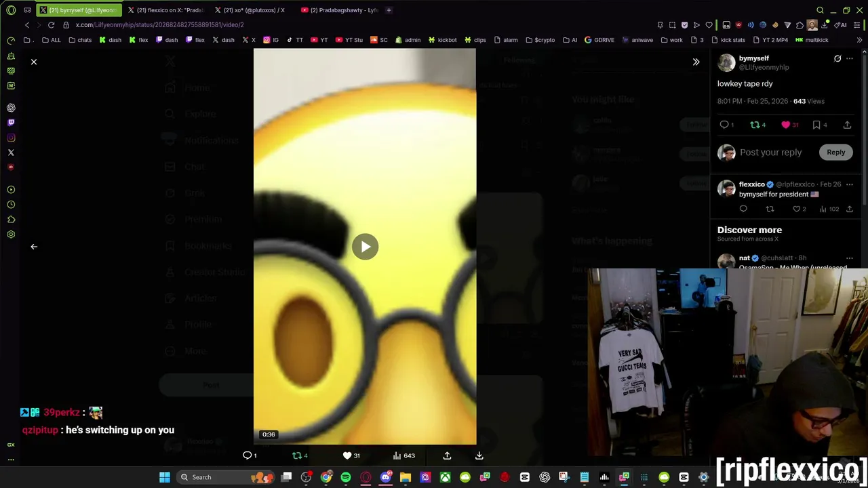Open the ALL bookmark folder
Viewport: 868px width, 488px height.
pyautogui.click(x=51, y=40)
